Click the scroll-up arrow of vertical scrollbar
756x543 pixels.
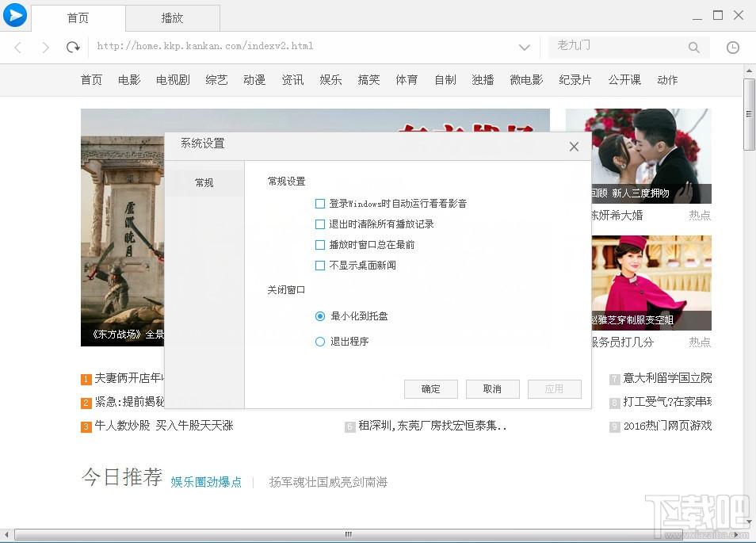pyautogui.click(x=749, y=71)
